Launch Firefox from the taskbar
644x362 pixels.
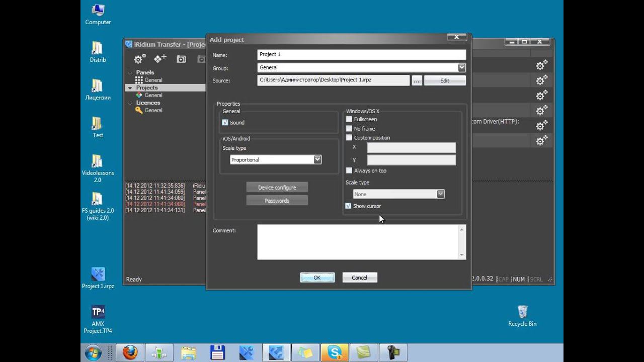(130, 353)
